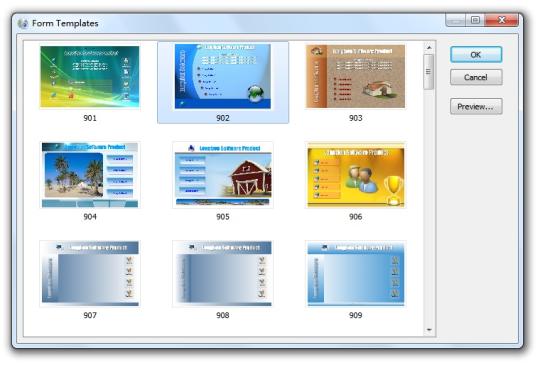Screen dimensions: 540x365
Task: Cancel the Form Templates dialog
Action: click(x=476, y=77)
